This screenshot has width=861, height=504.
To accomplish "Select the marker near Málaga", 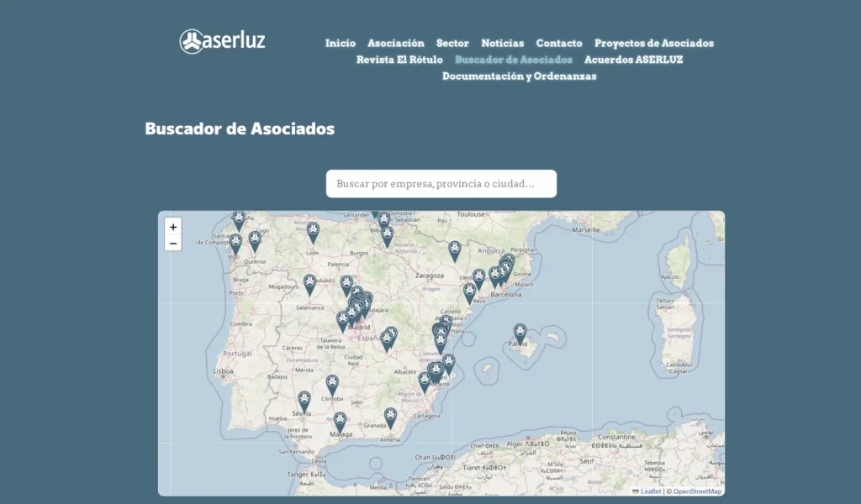I will (340, 418).
